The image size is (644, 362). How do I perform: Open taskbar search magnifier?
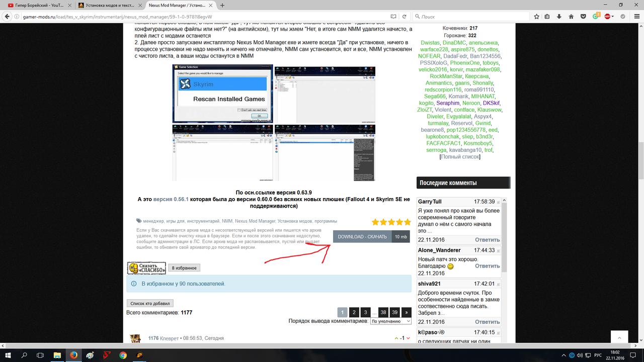(24, 355)
